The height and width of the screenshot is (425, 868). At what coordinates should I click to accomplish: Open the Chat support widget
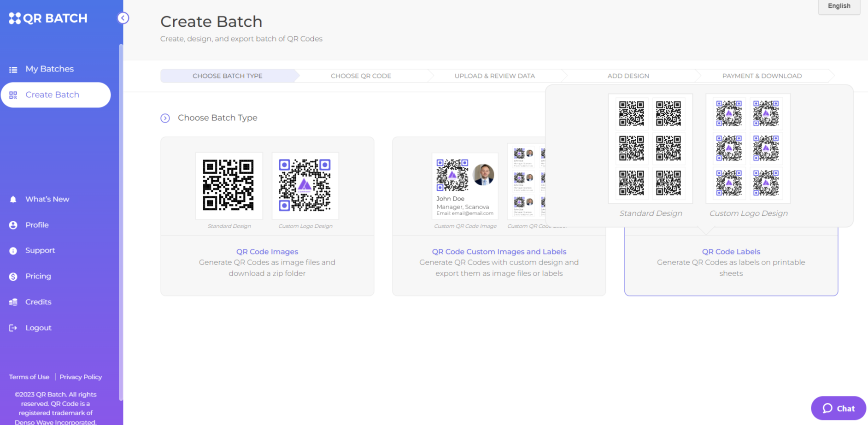click(x=839, y=408)
